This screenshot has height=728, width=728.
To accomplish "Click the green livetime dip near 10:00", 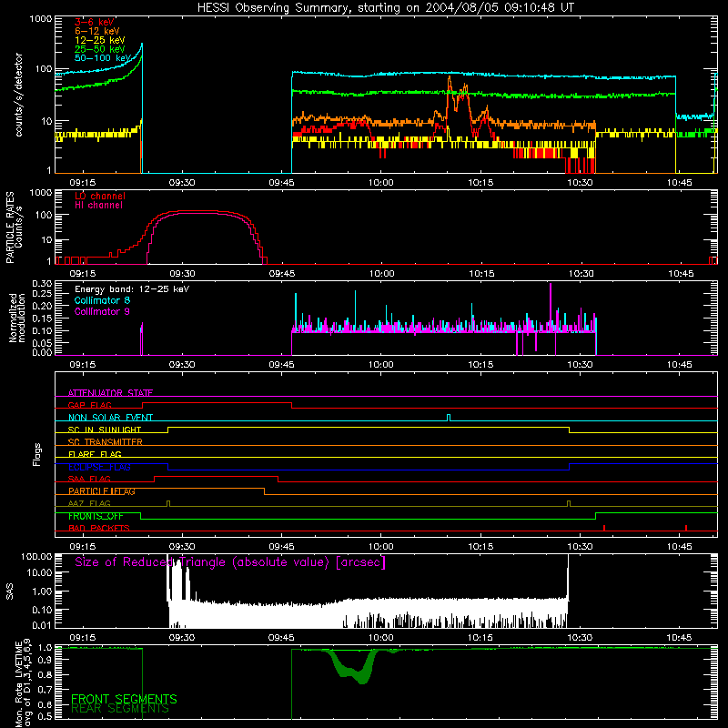I will 354,666.
